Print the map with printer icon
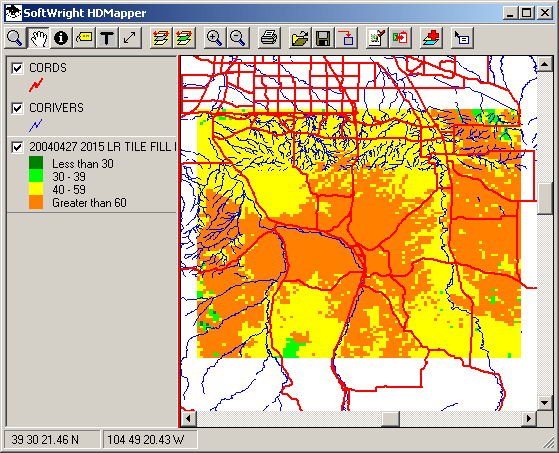This screenshot has height=453, width=559. 269,38
